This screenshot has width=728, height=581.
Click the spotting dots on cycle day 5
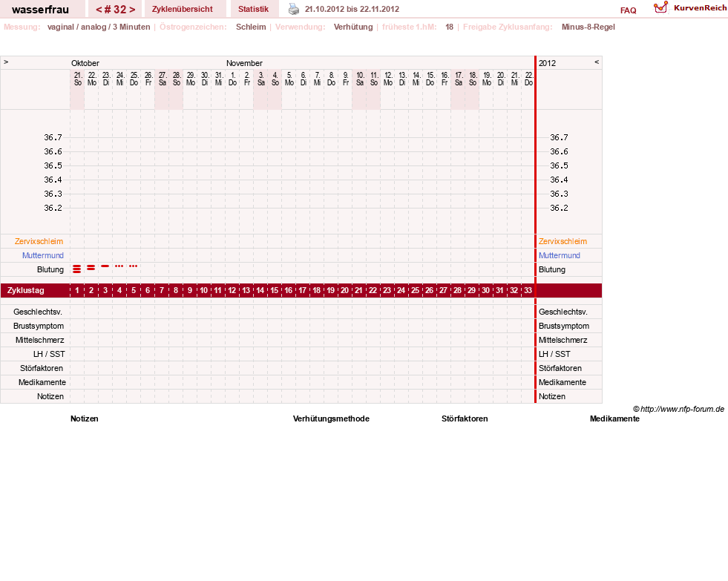(134, 266)
